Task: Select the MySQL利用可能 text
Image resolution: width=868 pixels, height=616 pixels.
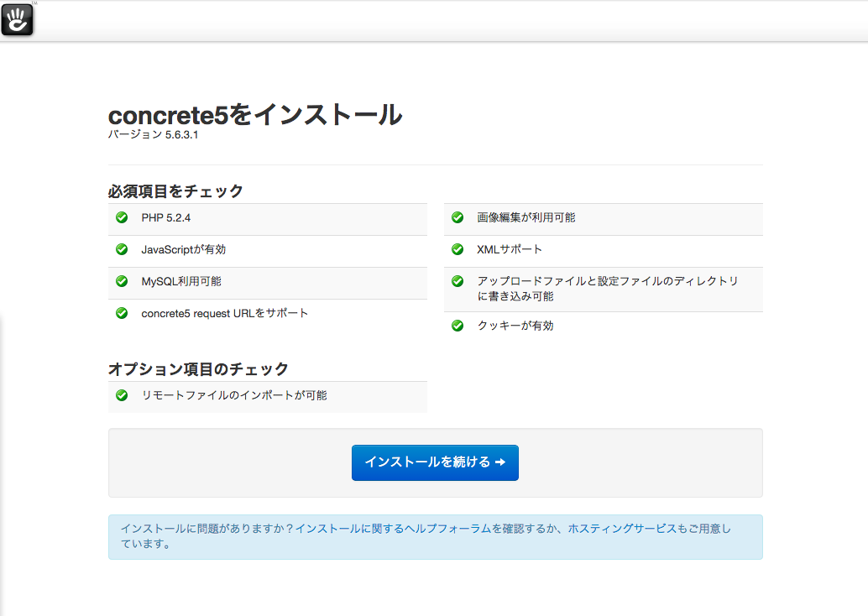Action: pyautogui.click(x=181, y=281)
